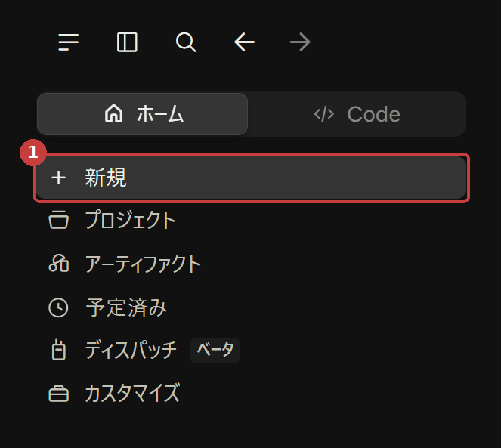Open the hamburger menu icon
The height and width of the screenshot is (448, 501).
[68, 42]
